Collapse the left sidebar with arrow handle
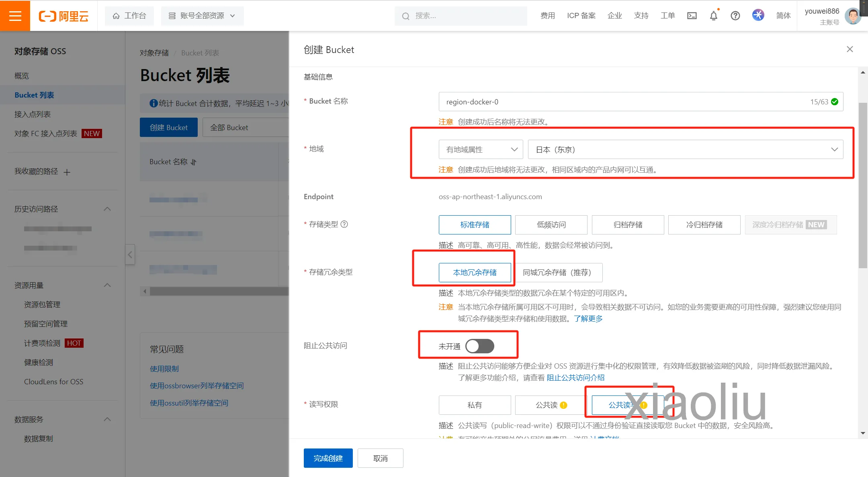 (130, 255)
